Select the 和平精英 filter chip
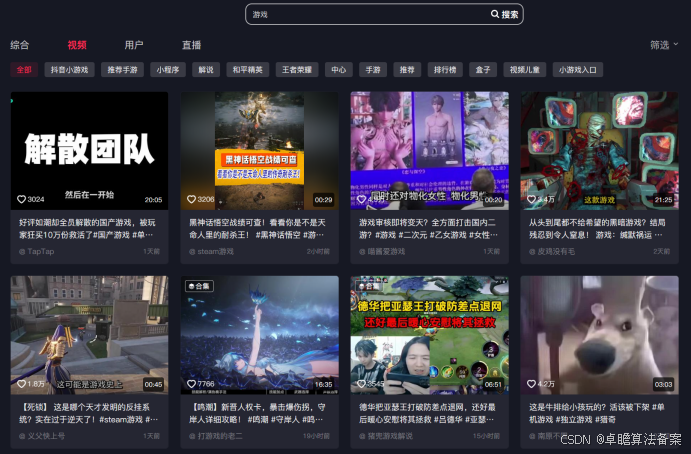This screenshot has height=454, width=691. click(x=248, y=70)
